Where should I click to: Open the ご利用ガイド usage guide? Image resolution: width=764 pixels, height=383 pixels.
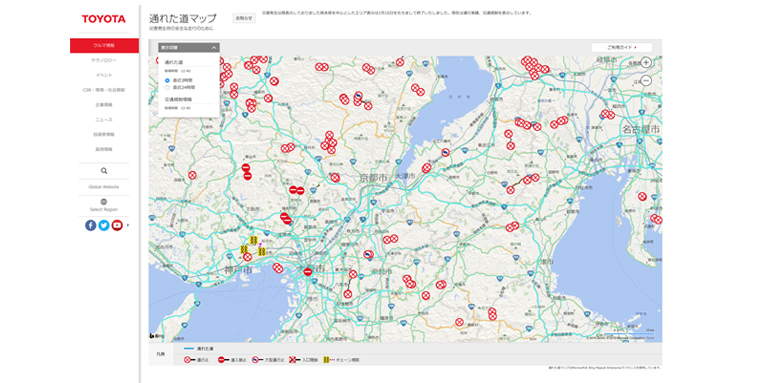pos(622,48)
